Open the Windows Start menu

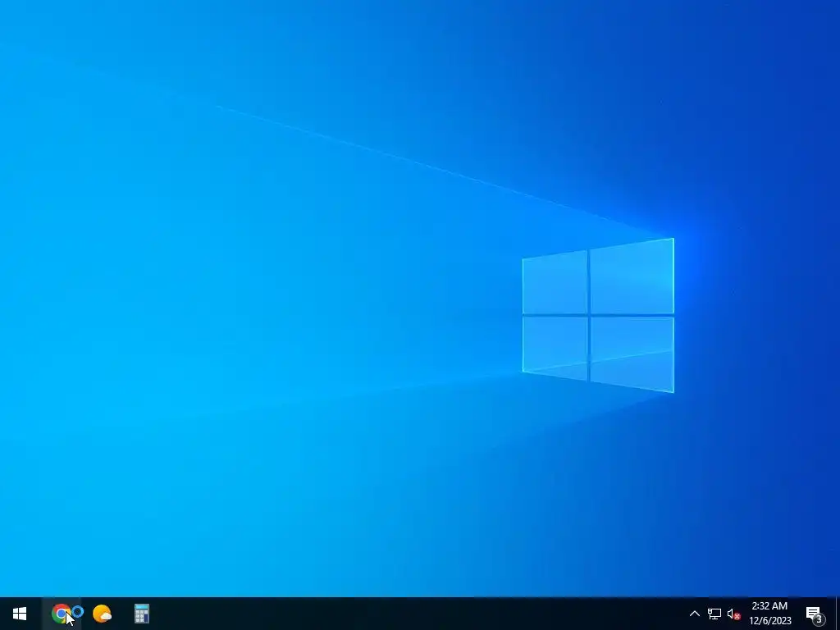tap(20, 614)
